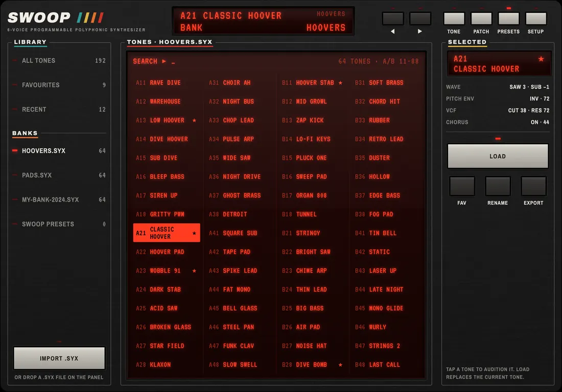Click the WAVE value SAW 3 · SUB -1

[x=529, y=87]
